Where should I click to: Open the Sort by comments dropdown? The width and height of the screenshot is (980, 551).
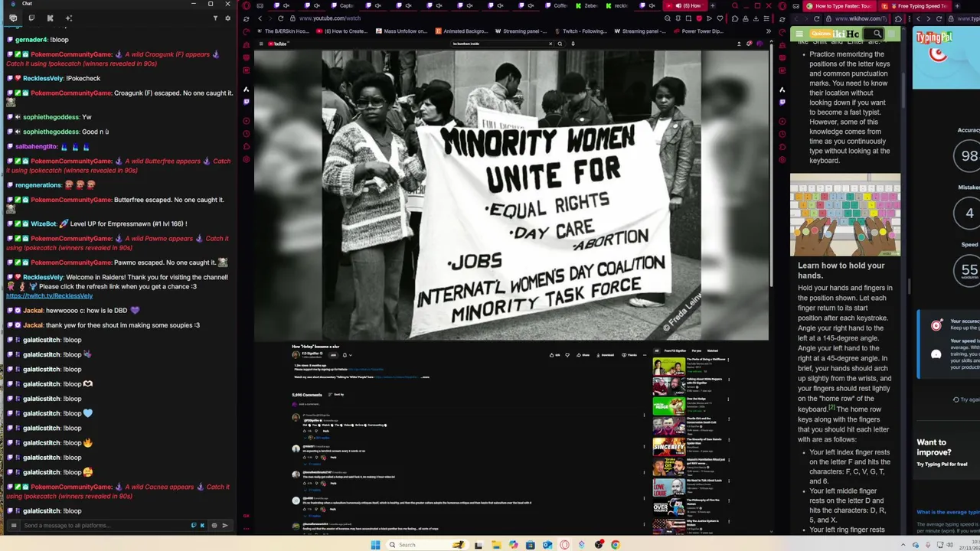pyautogui.click(x=336, y=394)
